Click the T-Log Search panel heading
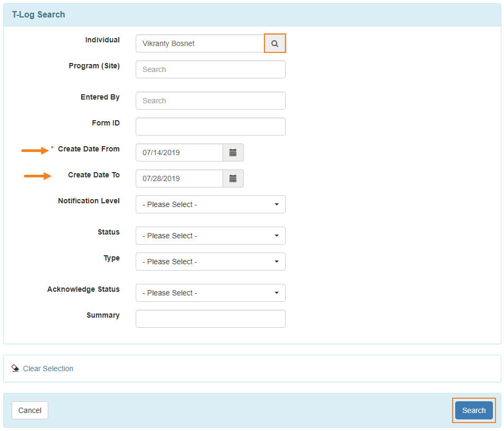This screenshot has height=431, width=504. click(x=39, y=15)
